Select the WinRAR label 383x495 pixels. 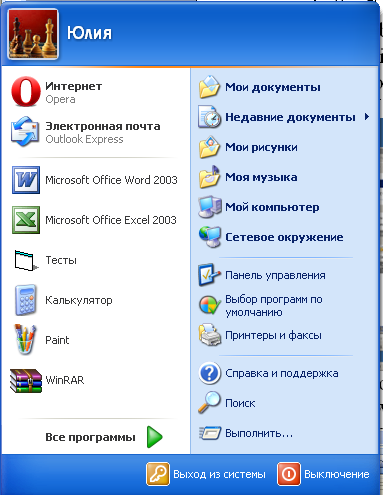[65, 380]
